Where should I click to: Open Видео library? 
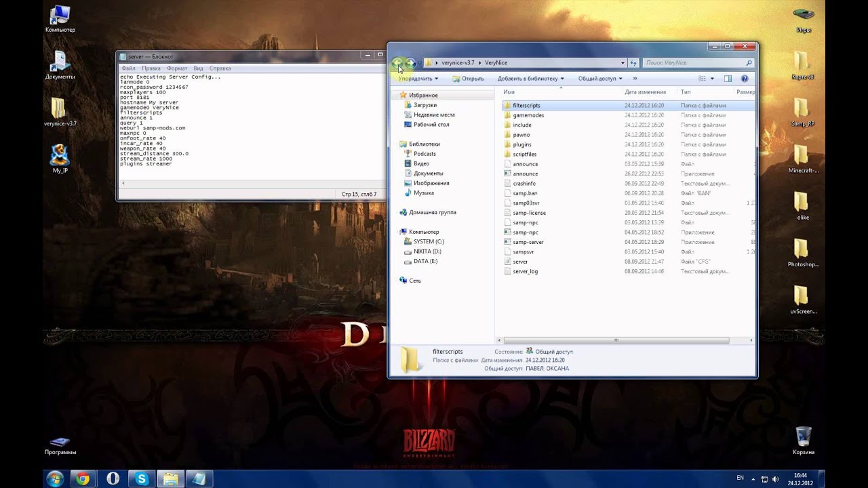(421, 163)
